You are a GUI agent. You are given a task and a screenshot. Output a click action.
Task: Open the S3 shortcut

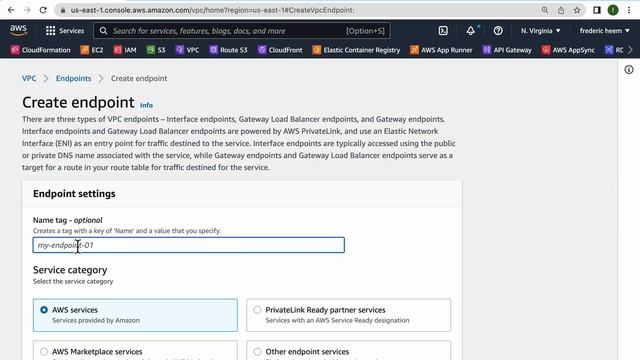[156, 50]
